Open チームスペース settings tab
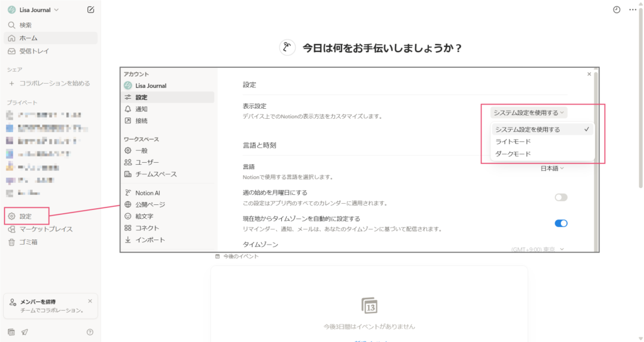 (x=169, y=174)
